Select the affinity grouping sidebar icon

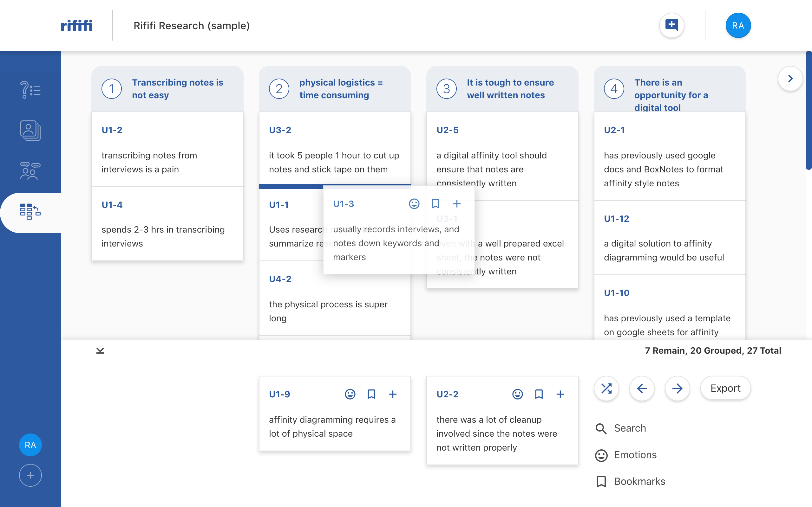coord(30,212)
